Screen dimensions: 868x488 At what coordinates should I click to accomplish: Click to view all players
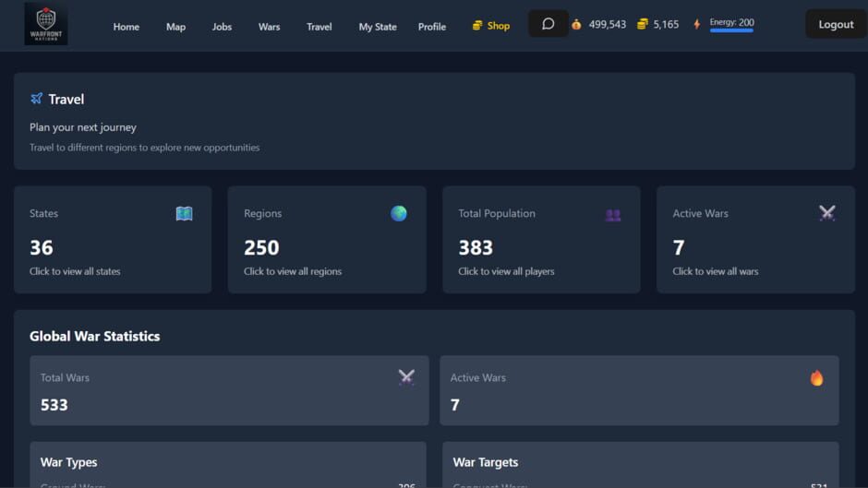pos(506,271)
